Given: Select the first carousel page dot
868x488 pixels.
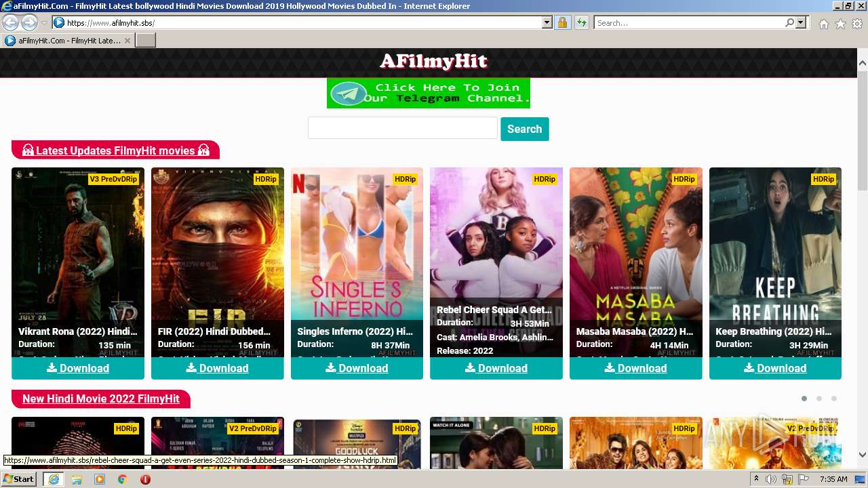Looking at the screenshot, I should [804, 399].
